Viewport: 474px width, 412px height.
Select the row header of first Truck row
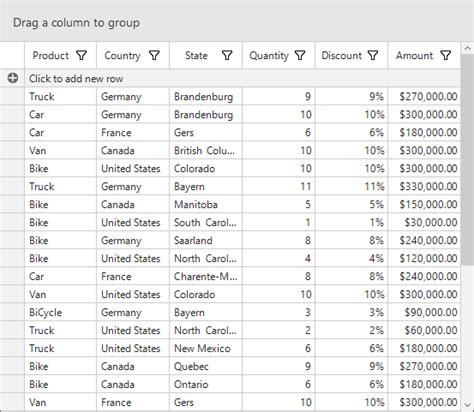point(12,97)
